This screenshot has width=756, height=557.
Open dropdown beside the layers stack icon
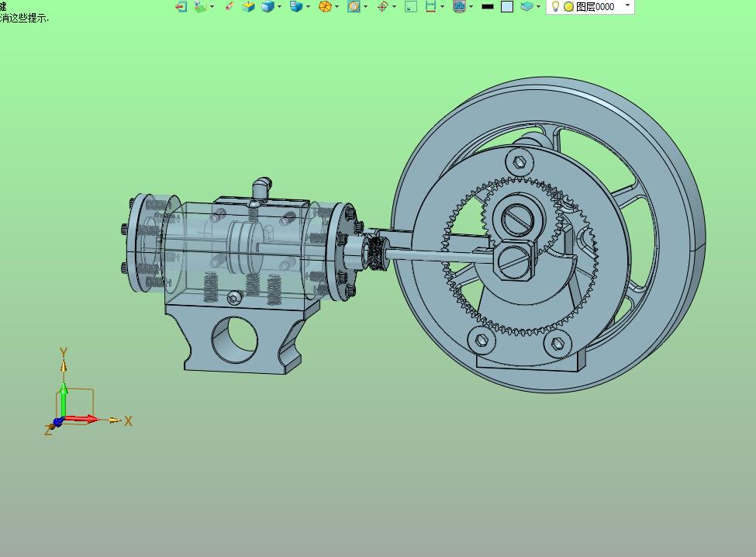click(x=539, y=7)
